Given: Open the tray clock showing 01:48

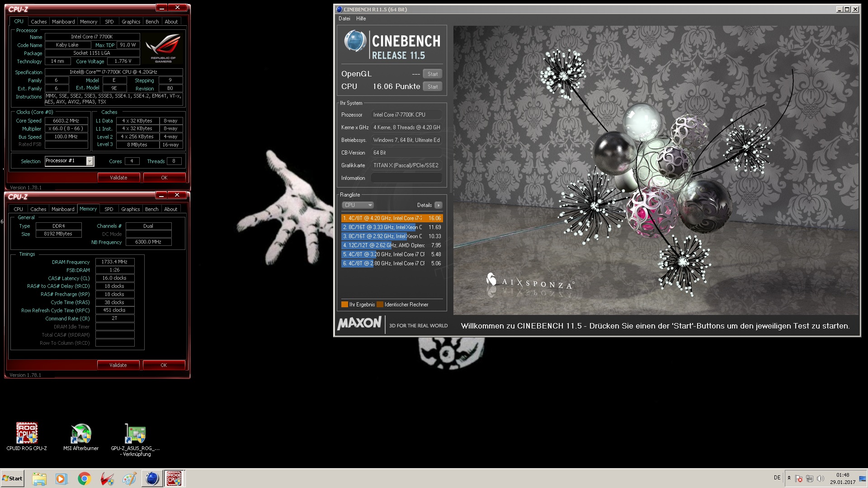Looking at the screenshot, I should pyautogui.click(x=843, y=479).
